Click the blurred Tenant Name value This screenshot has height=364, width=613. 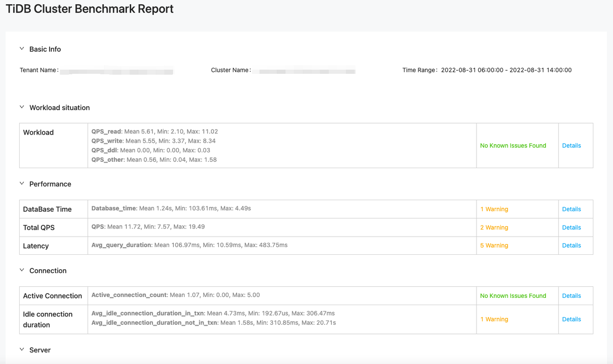117,70
